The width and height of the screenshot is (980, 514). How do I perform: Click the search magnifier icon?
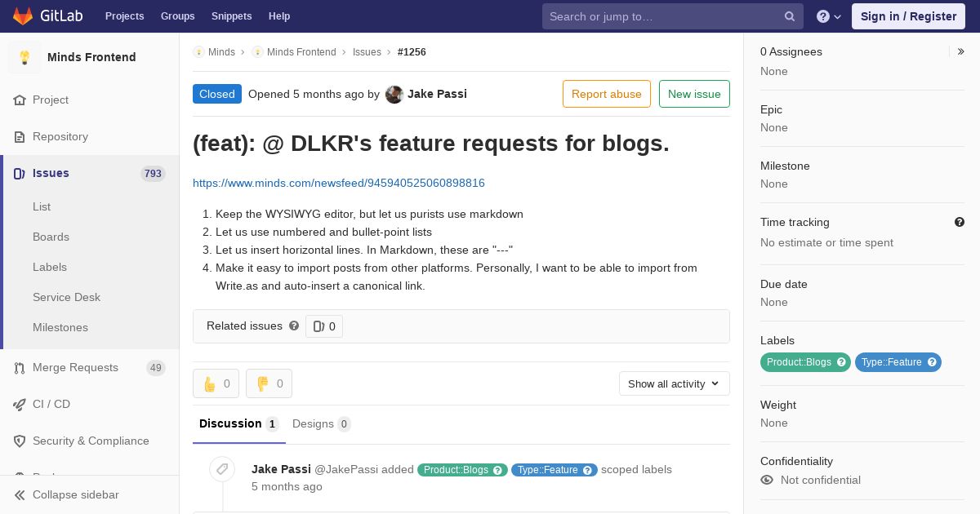click(x=790, y=16)
